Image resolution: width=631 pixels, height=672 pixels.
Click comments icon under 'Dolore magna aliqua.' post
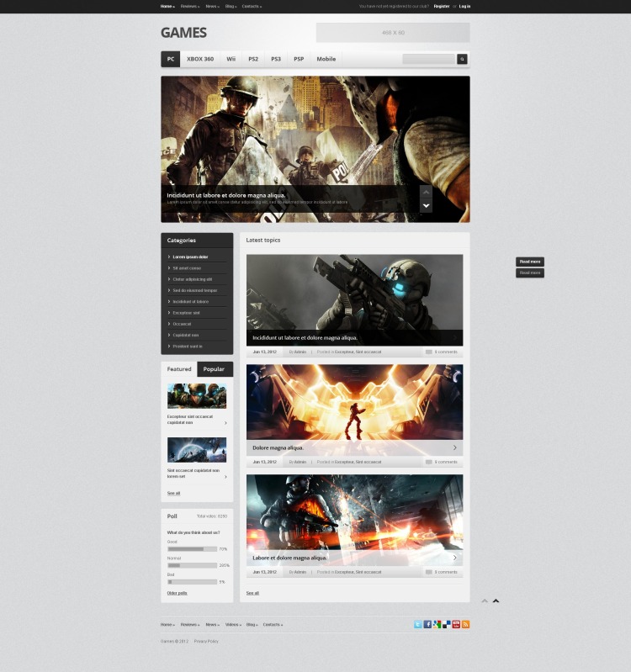pyautogui.click(x=429, y=462)
